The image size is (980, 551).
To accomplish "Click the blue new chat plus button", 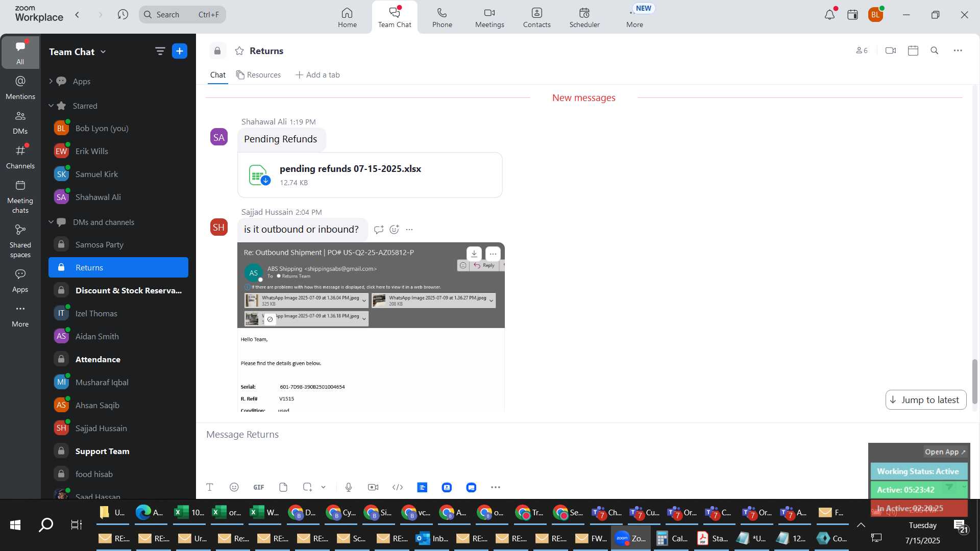I will pyautogui.click(x=180, y=51).
